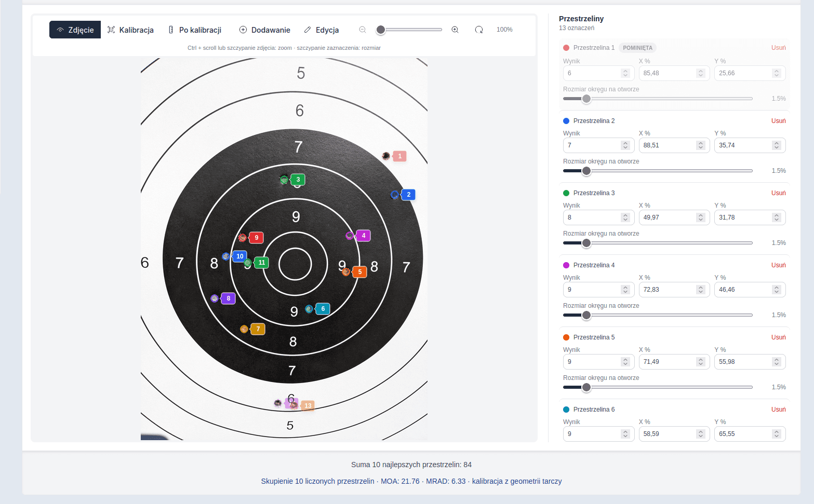Screen dimensions: 814x504
Task: Click the '100%' zoom level text
Action: click(x=504, y=30)
